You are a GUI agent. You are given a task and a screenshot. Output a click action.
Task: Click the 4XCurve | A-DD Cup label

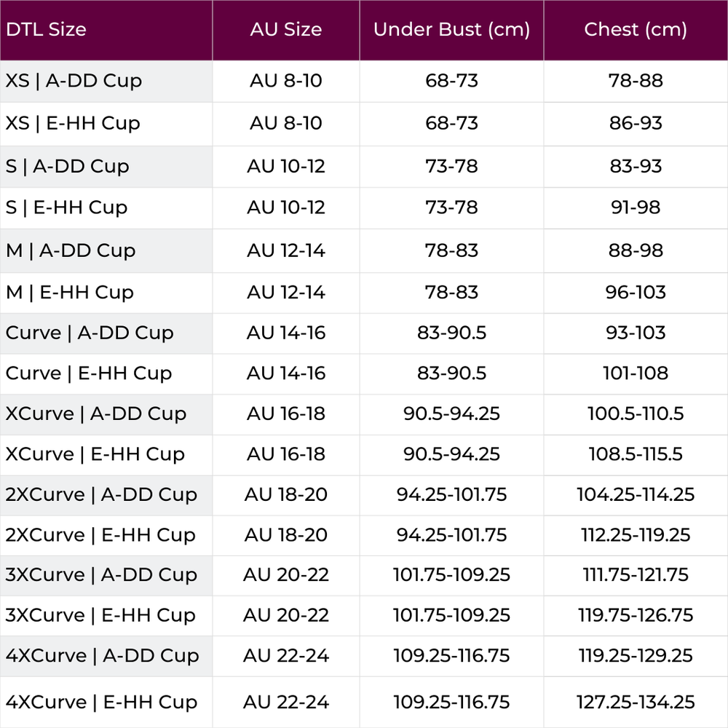tap(102, 656)
